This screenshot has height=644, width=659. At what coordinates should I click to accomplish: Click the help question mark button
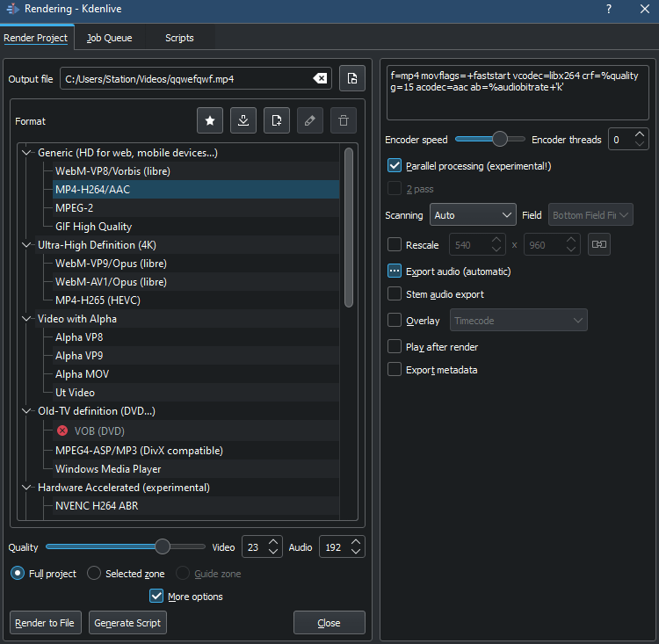[609, 9]
